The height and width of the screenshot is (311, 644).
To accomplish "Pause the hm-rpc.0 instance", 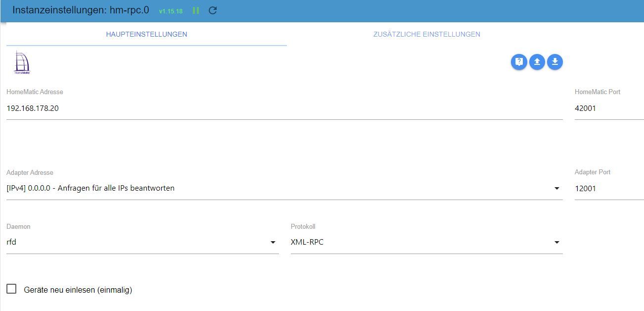I will tap(196, 10).
